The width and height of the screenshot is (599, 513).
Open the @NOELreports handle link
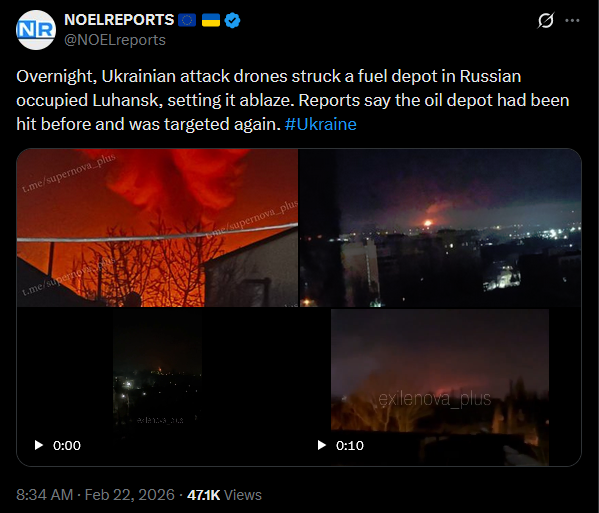click(115, 40)
